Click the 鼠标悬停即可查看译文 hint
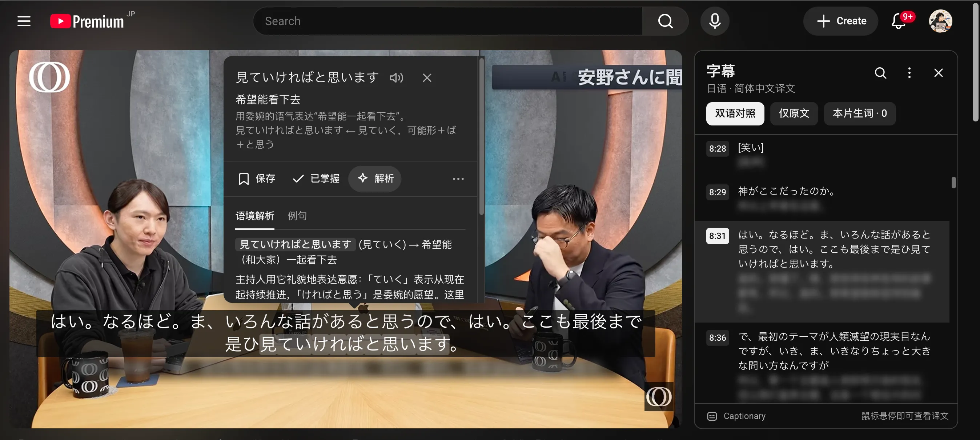This screenshot has height=440, width=980. (905, 416)
